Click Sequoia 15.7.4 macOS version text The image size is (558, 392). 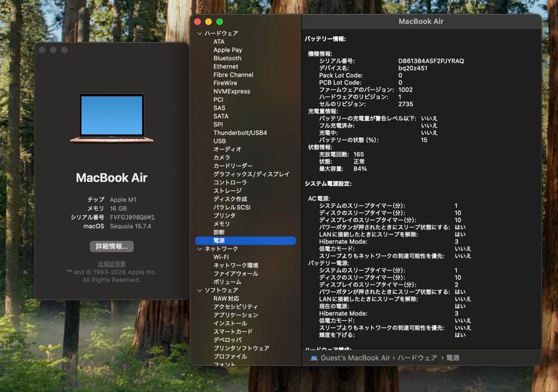(130, 226)
